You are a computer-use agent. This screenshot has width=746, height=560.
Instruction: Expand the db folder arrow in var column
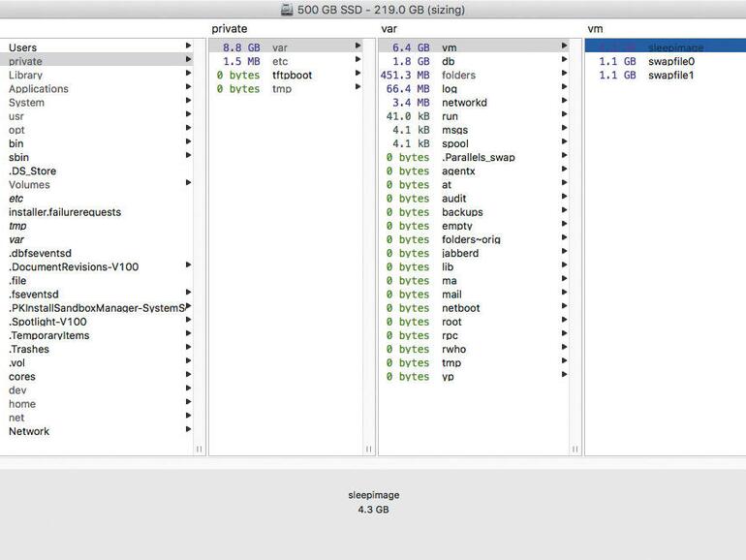[x=564, y=59]
